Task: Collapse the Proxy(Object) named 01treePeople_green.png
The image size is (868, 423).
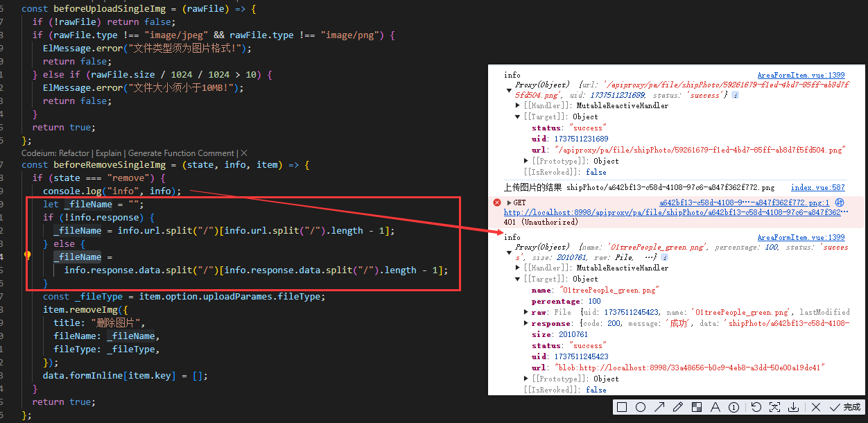Action: click(x=509, y=252)
